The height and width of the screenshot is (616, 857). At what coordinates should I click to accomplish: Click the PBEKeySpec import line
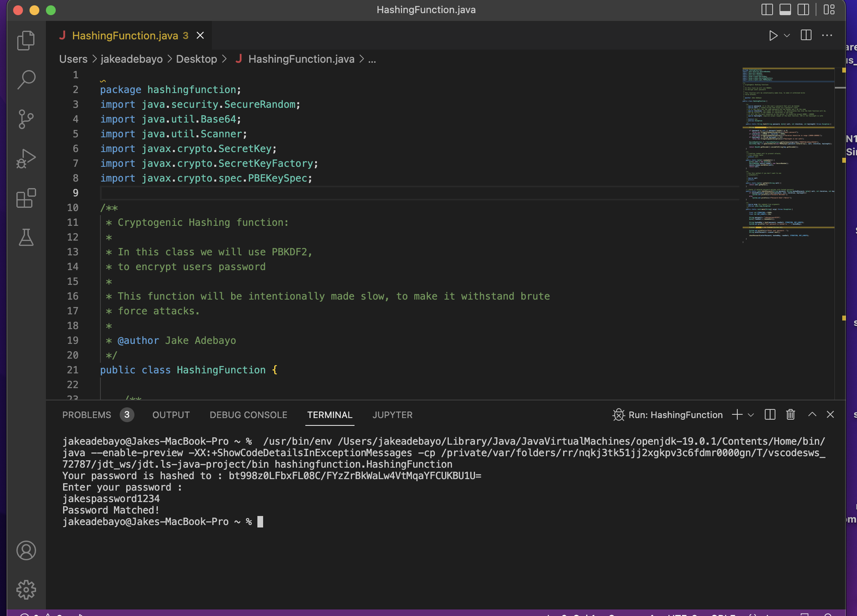206,178
